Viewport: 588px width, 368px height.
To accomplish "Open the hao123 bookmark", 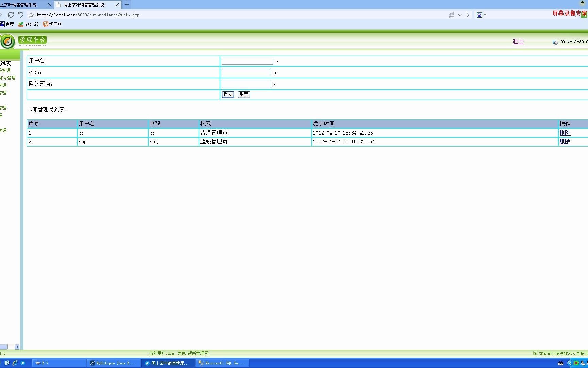I will coord(29,24).
